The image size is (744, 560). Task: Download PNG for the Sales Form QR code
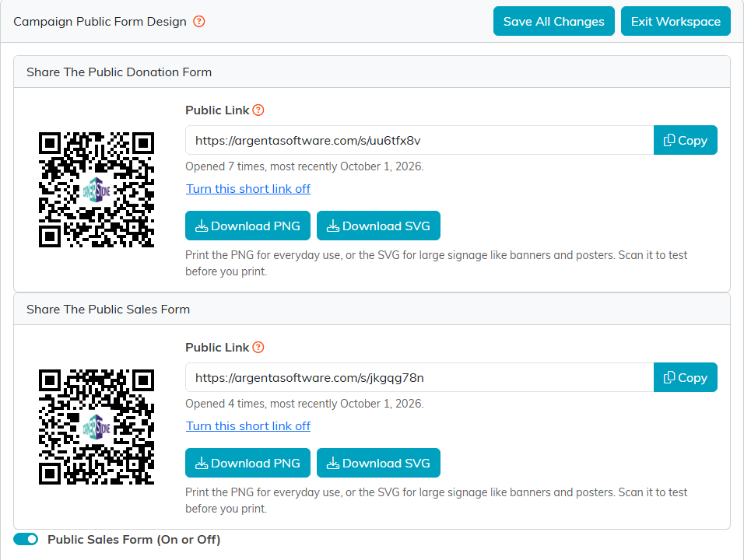(x=247, y=463)
